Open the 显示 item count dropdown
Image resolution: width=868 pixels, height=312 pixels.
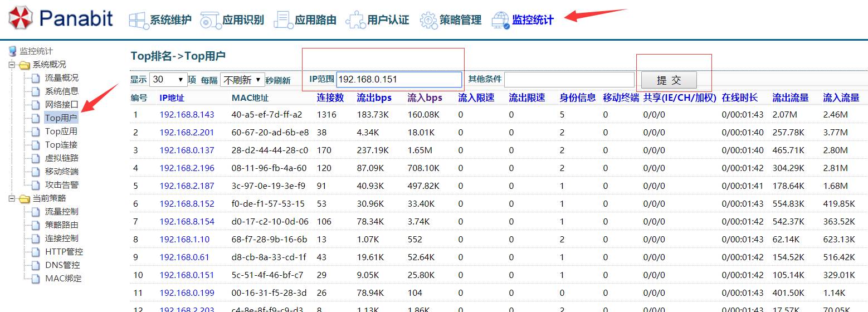pyautogui.click(x=168, y=80)
